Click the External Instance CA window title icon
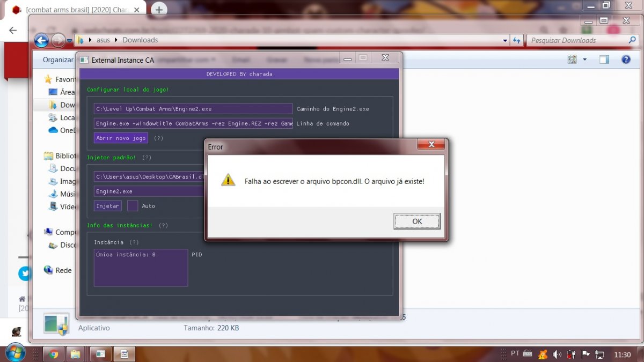The image size is (644, 362). [84, 60]
